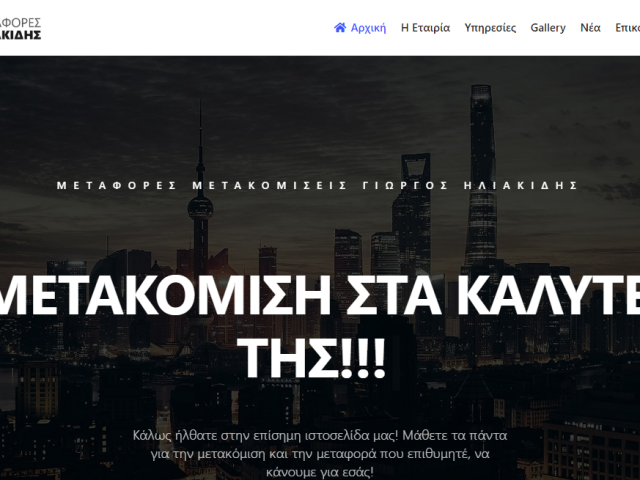The image size is (640, 480).
Task: Click the Κάλως ήλθατε welcome paragraph
Action: point(320,454)
